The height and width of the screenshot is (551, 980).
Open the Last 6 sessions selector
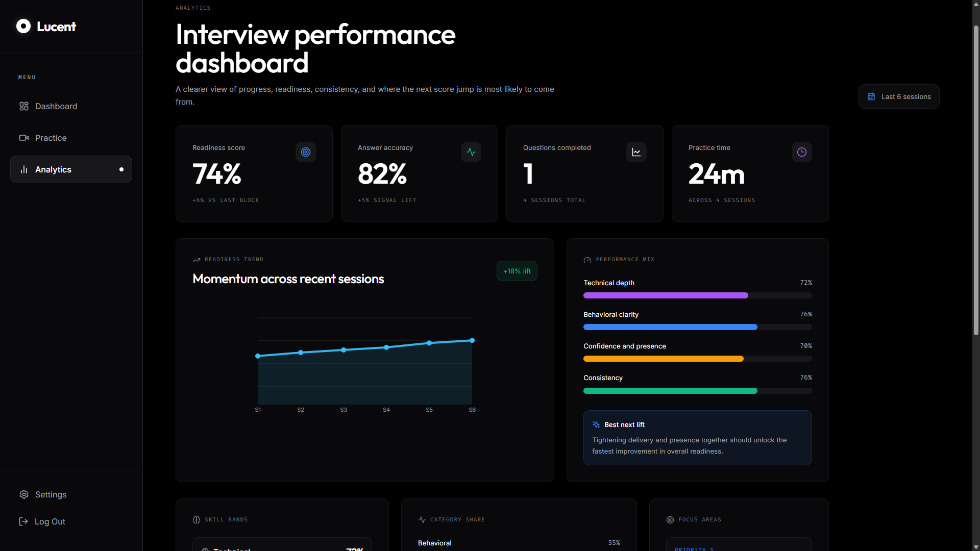(x=899, y=96)
